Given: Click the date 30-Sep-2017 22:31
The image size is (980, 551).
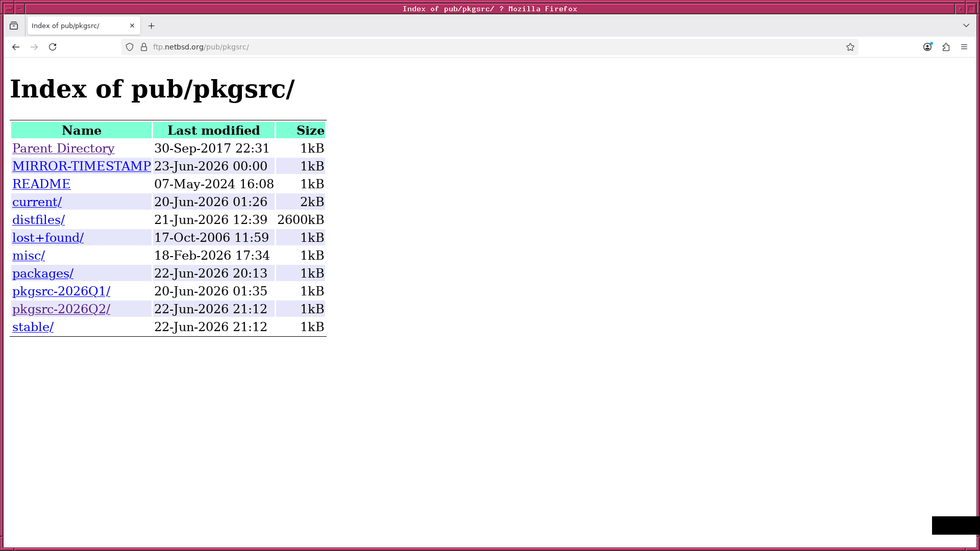Looking at the screenshot, I should click(x=212, y=148).
